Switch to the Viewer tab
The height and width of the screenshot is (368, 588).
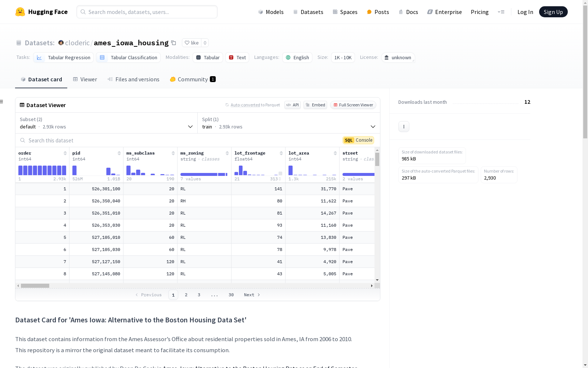tap(85, 79)
